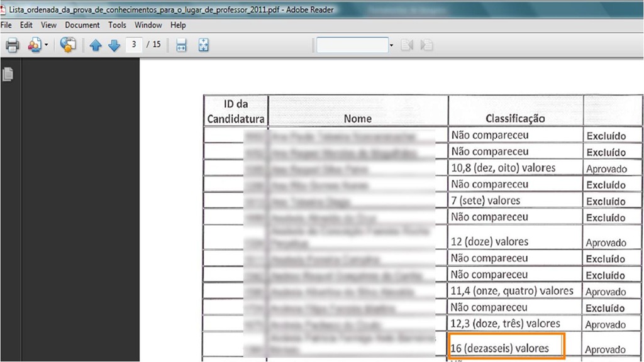Image resolution: width=644 pixels, height=362 pixels.
Task: Open the Help menu
Action: [178, 25]
